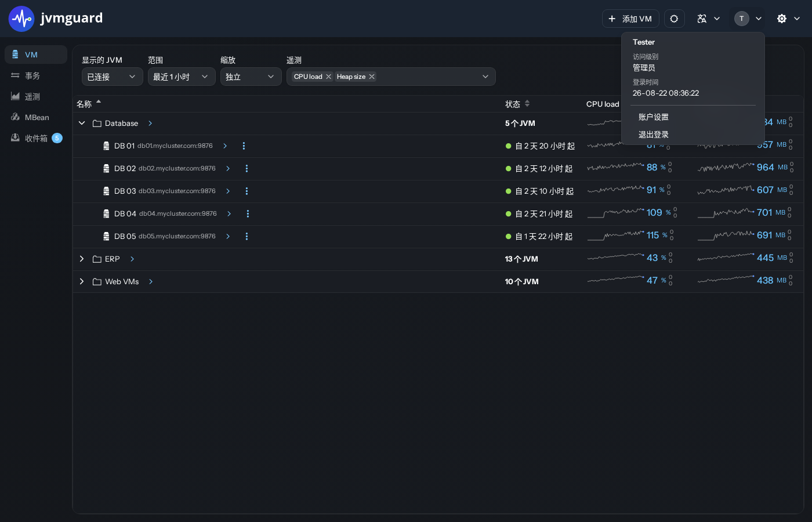The image size is (812, 522).
Task: Open the 范围 dropdown showing 最近 1 小时
Action: click(181, 77)
